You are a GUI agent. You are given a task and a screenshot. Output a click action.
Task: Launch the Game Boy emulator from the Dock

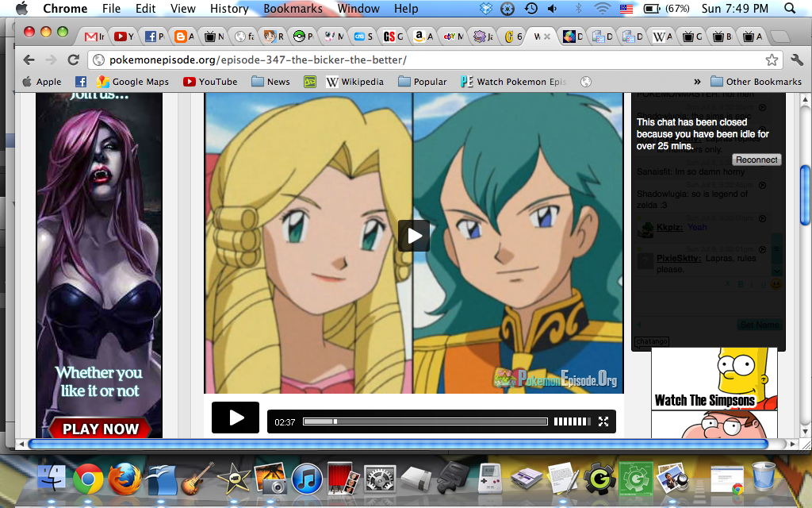click(489, 477)
